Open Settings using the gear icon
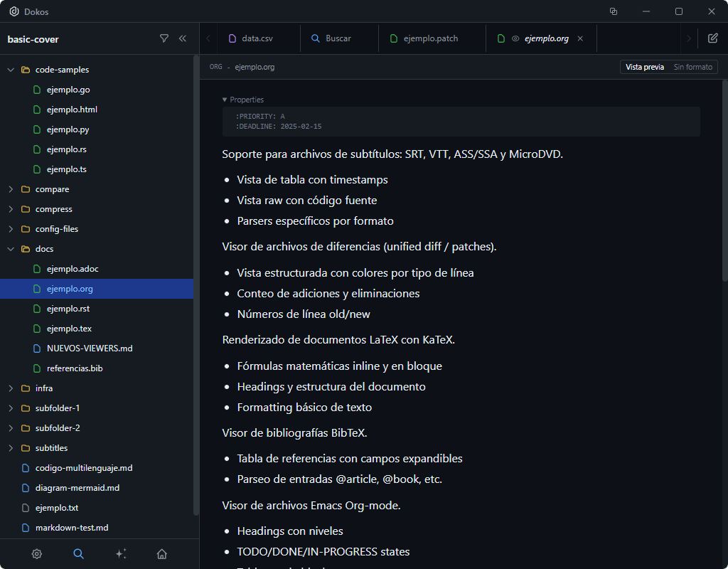The width and height of the screenshot is (728, 569). tap(37, 553)
